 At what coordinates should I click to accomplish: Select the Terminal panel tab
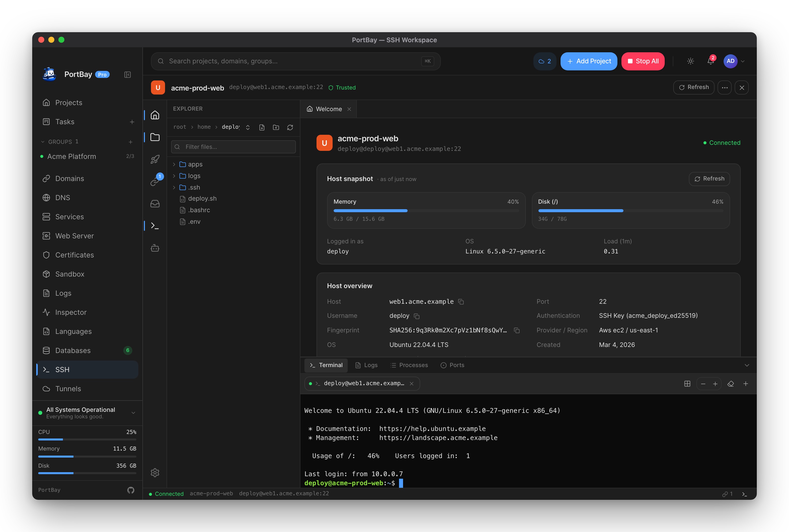[326, 365]
